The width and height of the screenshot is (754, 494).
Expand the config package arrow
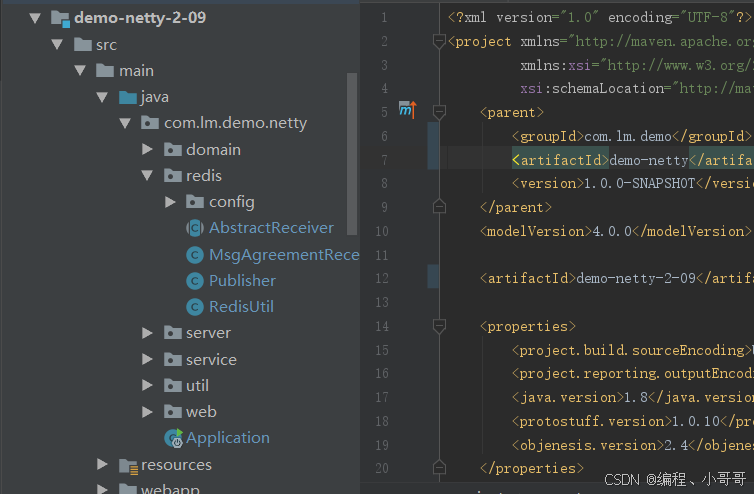point(170,202)
